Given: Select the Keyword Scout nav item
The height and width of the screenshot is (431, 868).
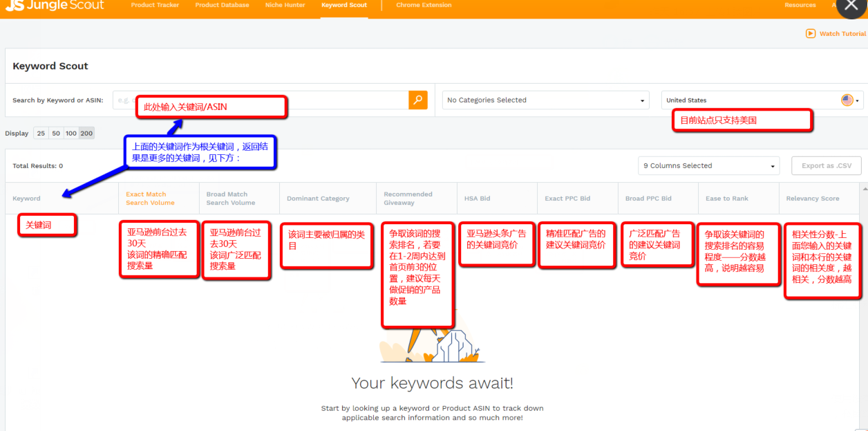Looking at the screenshot, I should click(x=344, y=5).
